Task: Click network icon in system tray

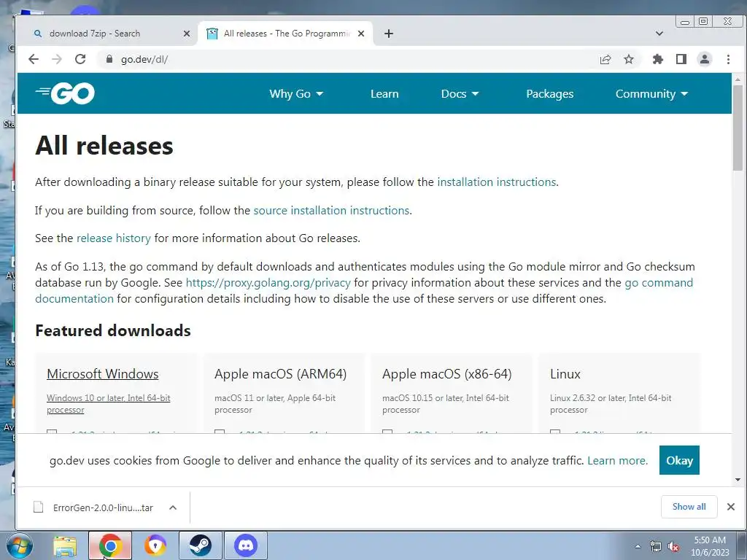Action: coord(656,547)
